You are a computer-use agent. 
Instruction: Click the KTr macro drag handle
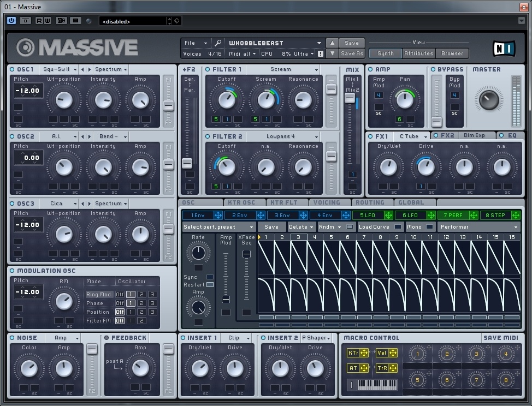point(364,353)
